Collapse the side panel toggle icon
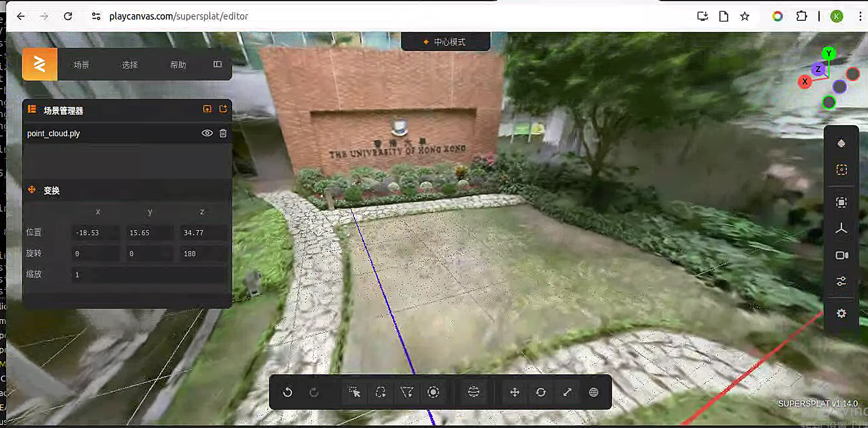Viewport: 868px width, 428px height. (x=217, y=64)
